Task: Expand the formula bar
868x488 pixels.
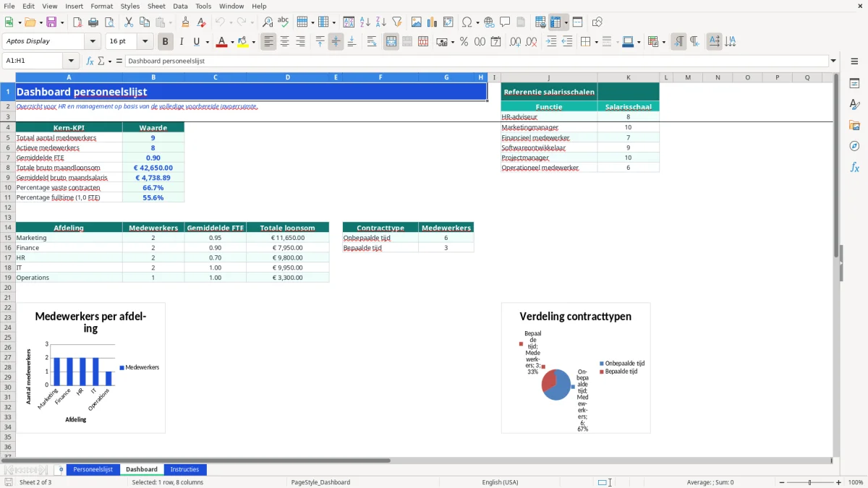Action: click(x=833, y=61)
